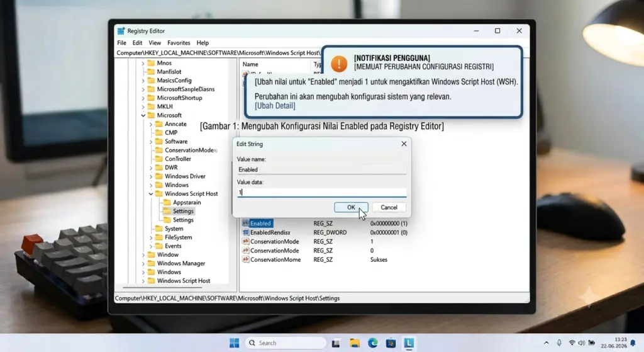Click the folder icon beside System
This screenshot has width=644, height=352.
159,228
